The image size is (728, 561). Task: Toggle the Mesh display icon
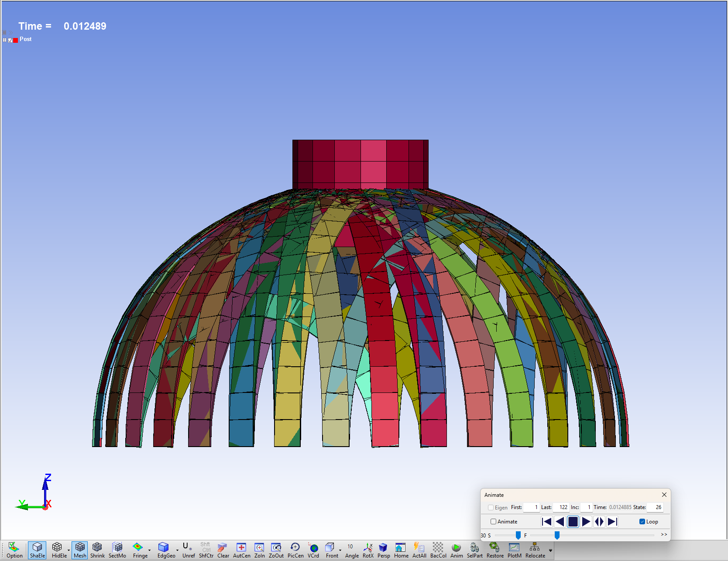coord(80,550)
